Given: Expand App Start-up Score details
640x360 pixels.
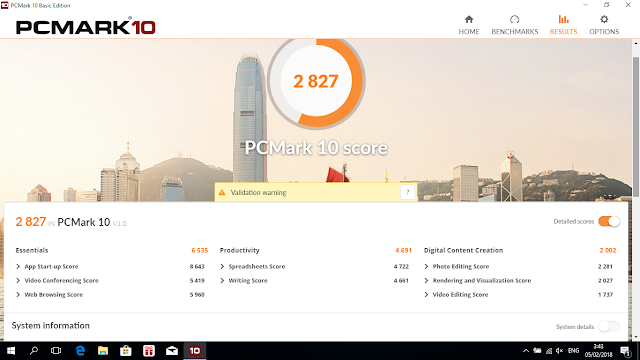Looking at the screenshot, I should (18, 267).
